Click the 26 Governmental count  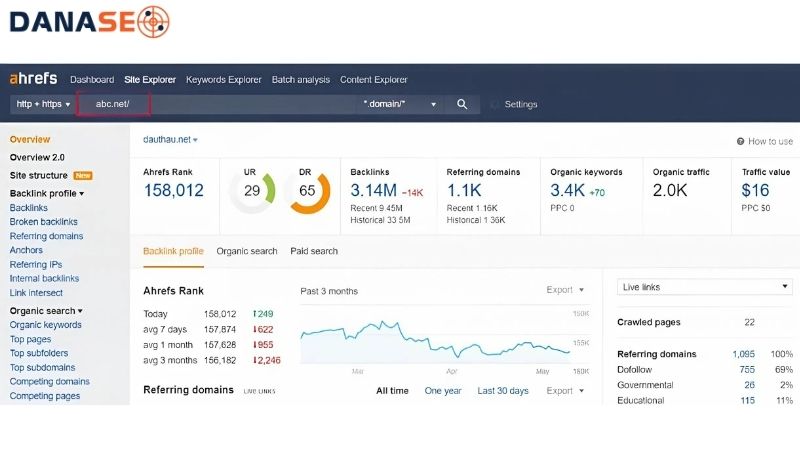749,385
